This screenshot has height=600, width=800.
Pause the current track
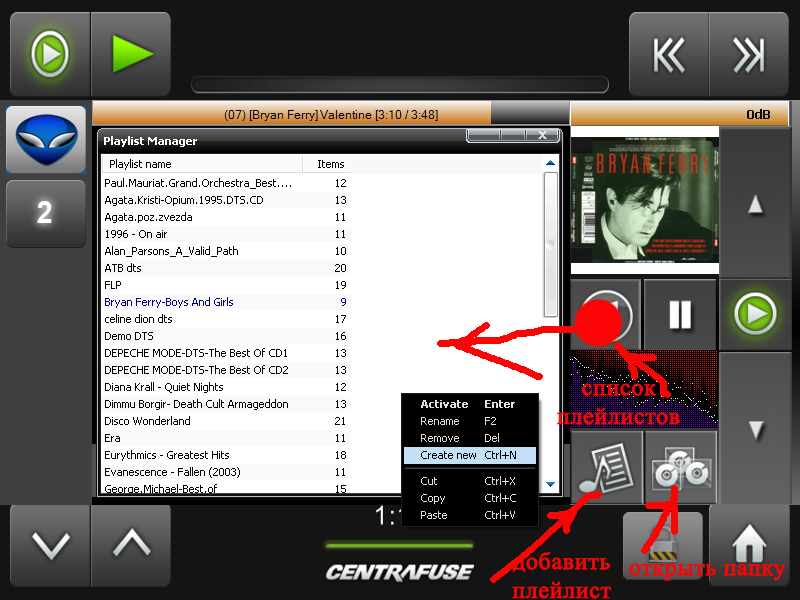point(680,315)
